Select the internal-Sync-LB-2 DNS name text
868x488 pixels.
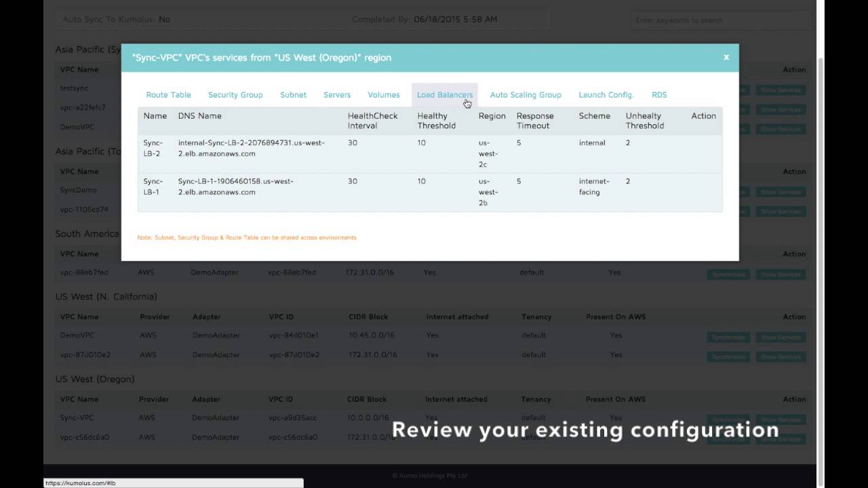[x=251, y=148]
